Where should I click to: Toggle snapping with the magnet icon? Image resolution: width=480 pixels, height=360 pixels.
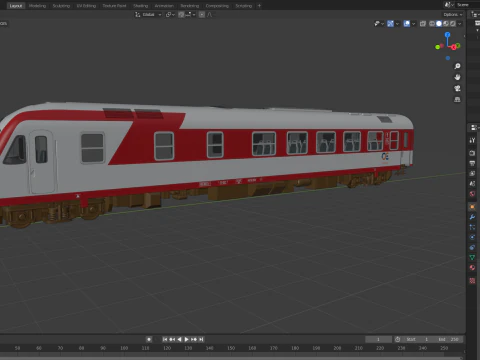181,15
